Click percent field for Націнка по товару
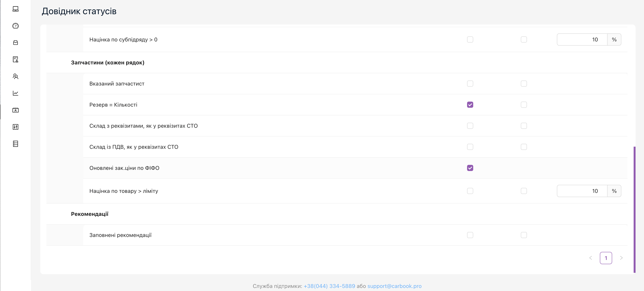 pyautogui.click(x=582, y=191)
